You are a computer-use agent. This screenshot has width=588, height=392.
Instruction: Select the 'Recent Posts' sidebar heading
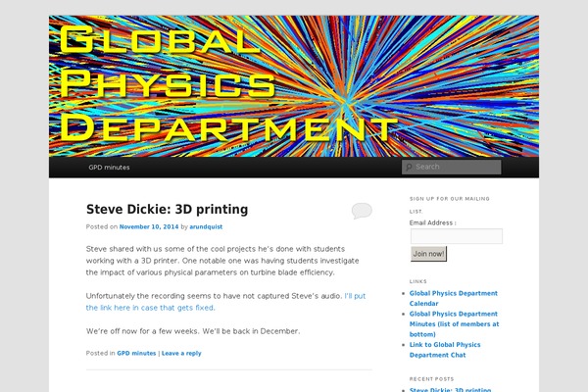(431, 379)
